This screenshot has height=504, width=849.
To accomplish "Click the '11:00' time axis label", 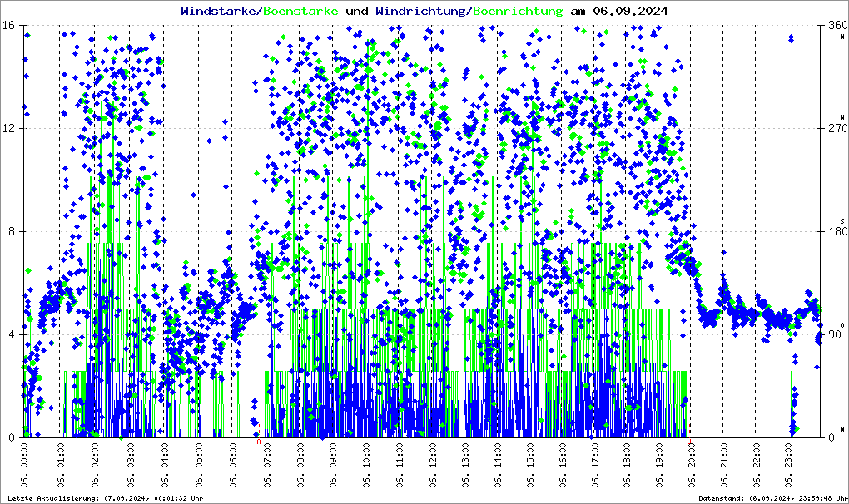I will (x=400, y=457).
